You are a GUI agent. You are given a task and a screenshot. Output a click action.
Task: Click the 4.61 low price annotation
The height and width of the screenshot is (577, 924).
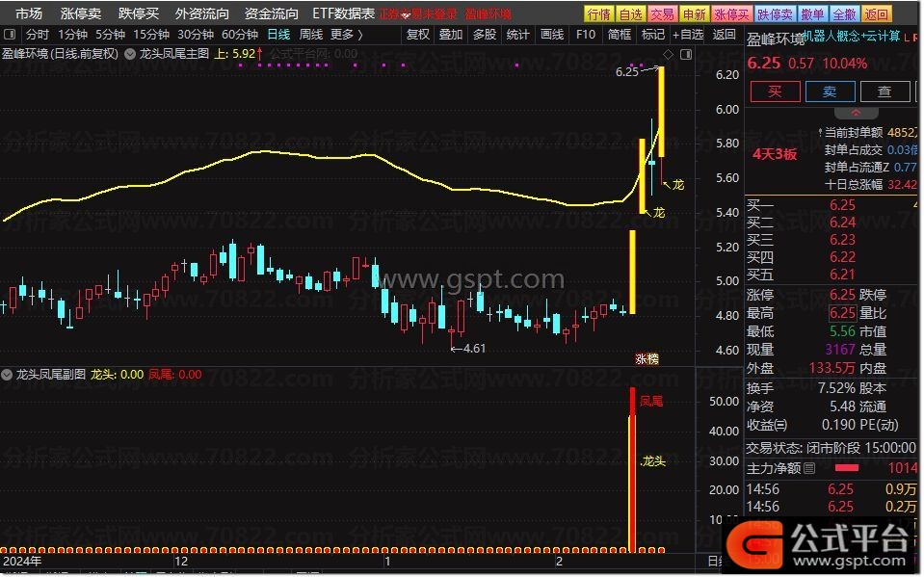[474, 349]
